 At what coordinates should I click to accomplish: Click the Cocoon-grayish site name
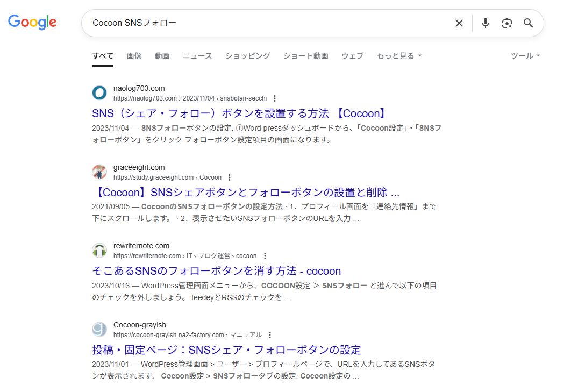tap(140, 325)
